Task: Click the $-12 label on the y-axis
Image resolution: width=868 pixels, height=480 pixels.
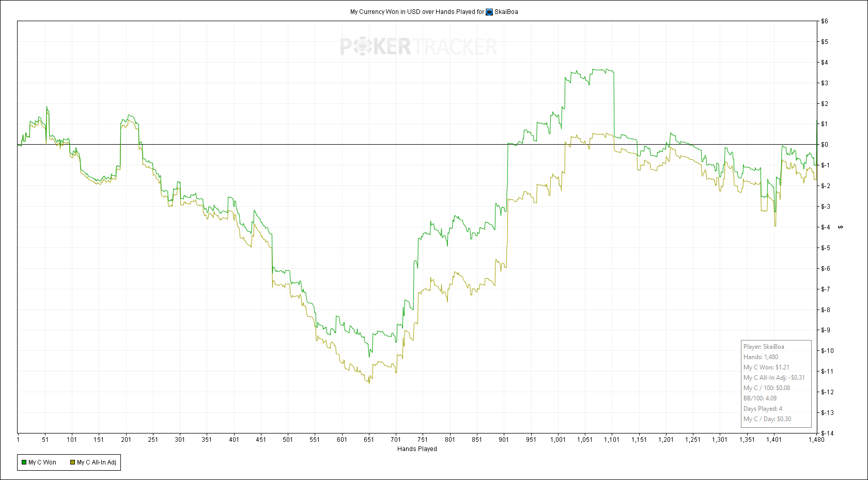Action: pyautogui.click(x=827, y=392)
